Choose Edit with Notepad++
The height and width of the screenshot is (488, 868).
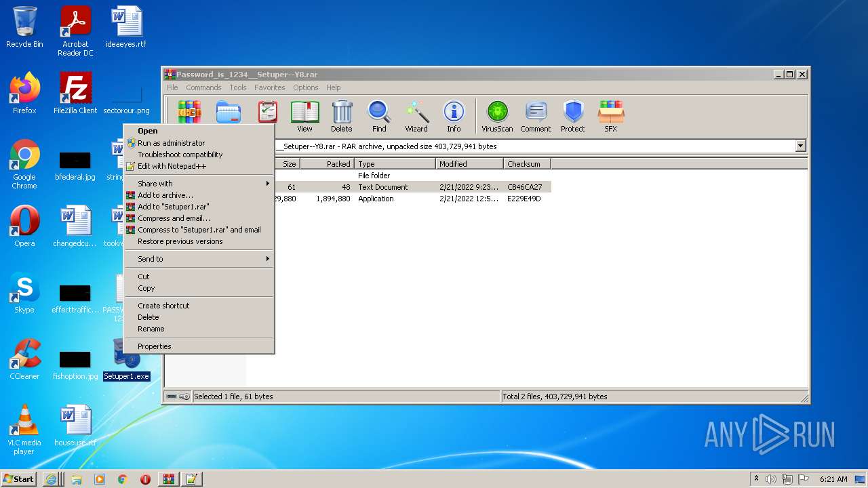coord(199,166)
